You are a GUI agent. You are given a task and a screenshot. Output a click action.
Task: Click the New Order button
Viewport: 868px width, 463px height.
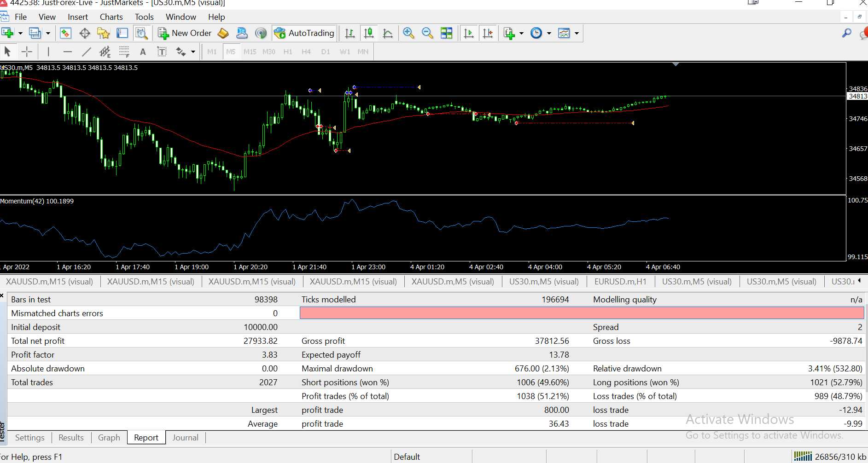click(185, 33)
